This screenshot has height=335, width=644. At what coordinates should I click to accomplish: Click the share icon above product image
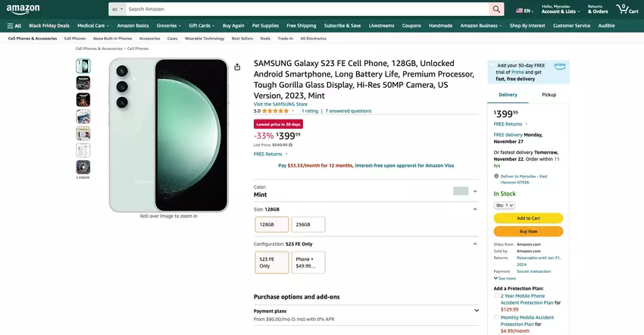click(237, 67)
